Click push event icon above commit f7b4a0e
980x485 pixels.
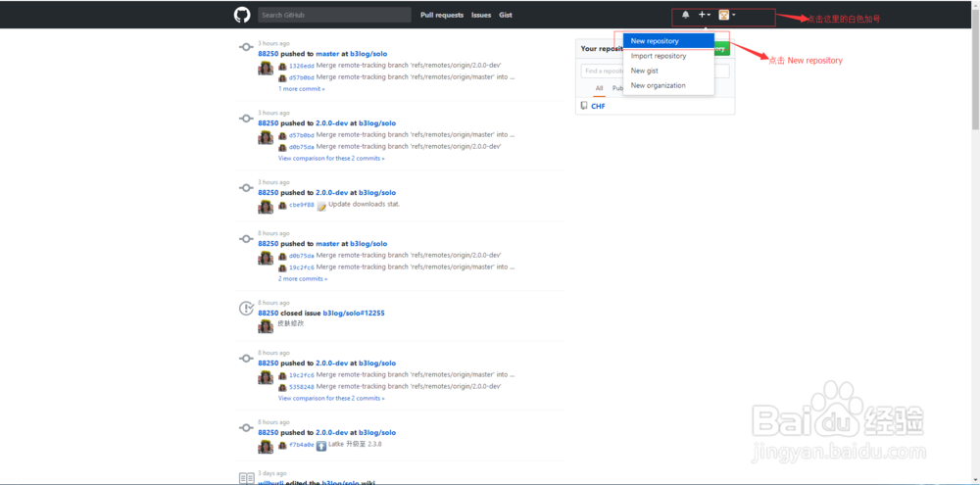[246, 427]
